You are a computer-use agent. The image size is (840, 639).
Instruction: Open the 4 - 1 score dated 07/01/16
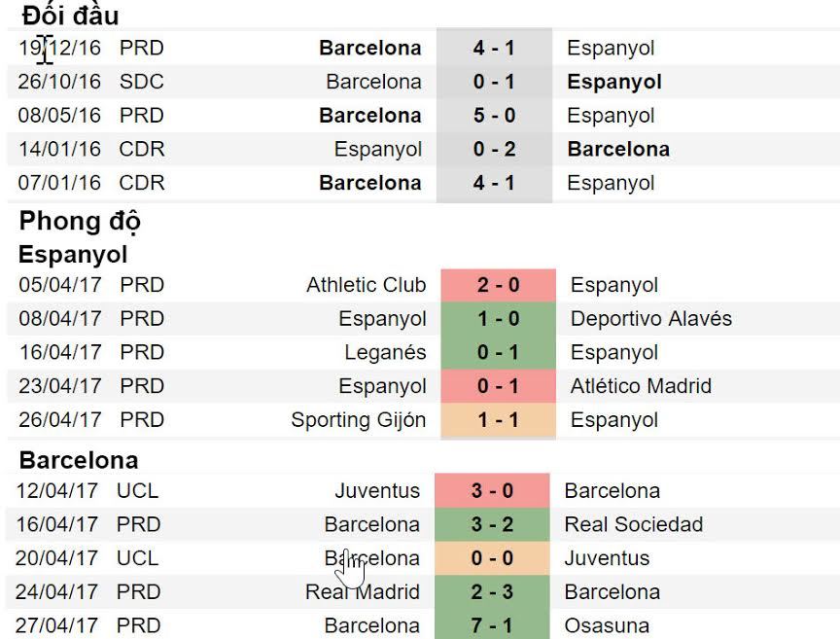pos(494,183)
